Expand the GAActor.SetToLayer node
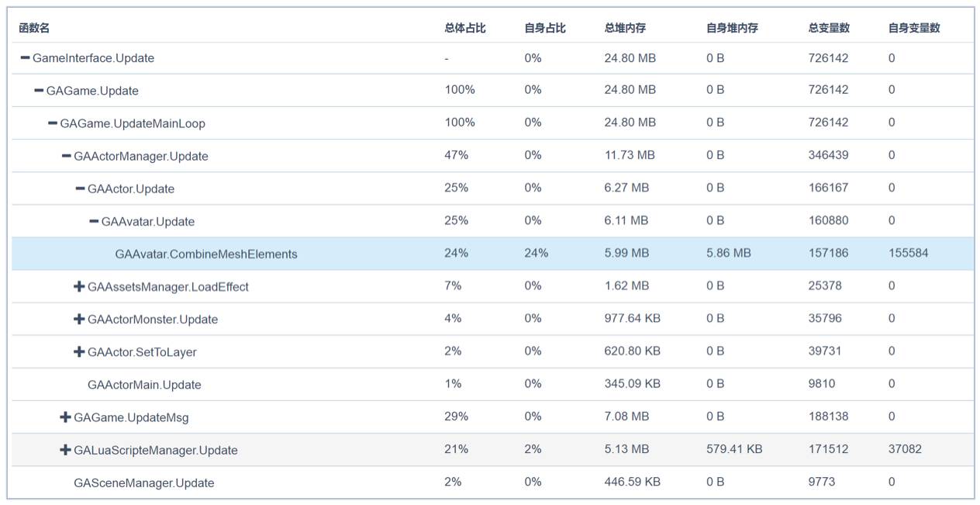Image resolution: width=980 pixels, height=505 pixels. click(79, 352)
